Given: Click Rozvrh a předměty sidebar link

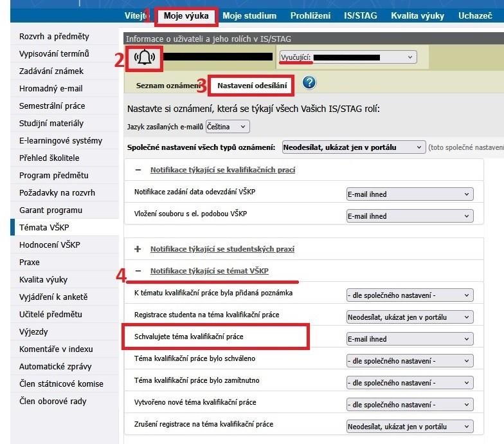Looking at the screenshot, I should click(54, 36).
